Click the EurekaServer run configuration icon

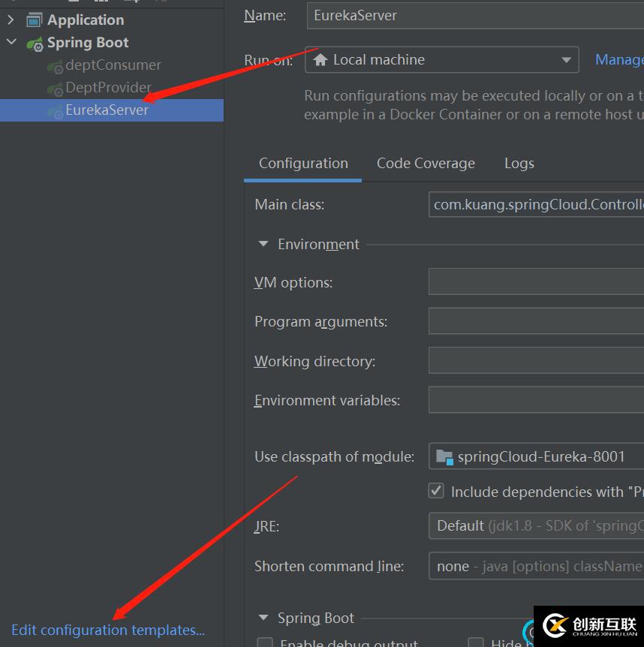[x=55, y=111]
